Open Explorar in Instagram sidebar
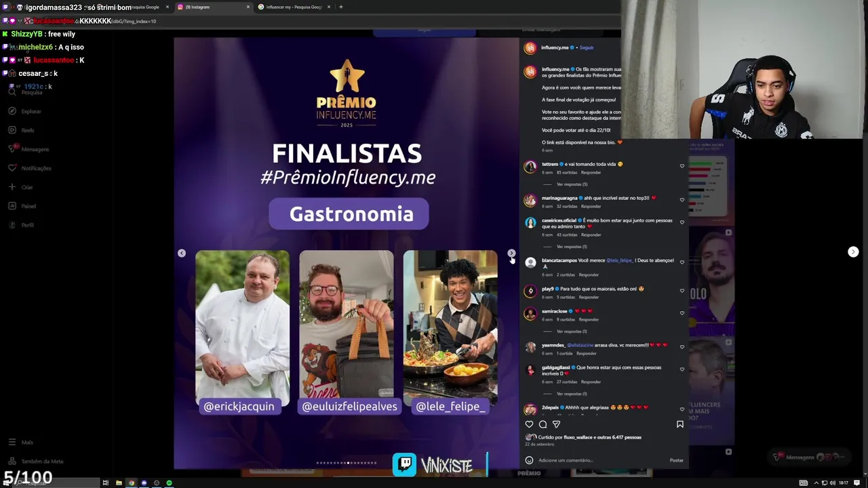868x488 pixels. [x=24, y=111]
